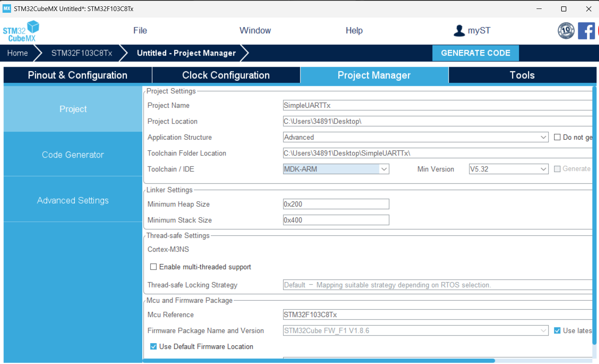Open the Help menu

coord(354,31)
